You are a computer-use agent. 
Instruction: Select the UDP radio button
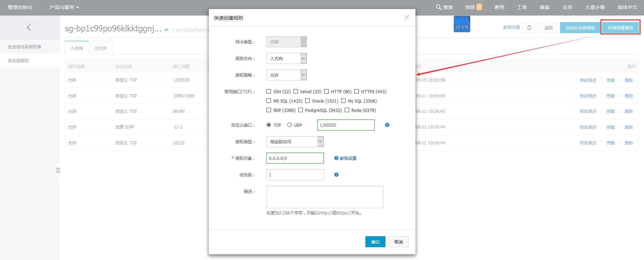[x=289, y=125]
